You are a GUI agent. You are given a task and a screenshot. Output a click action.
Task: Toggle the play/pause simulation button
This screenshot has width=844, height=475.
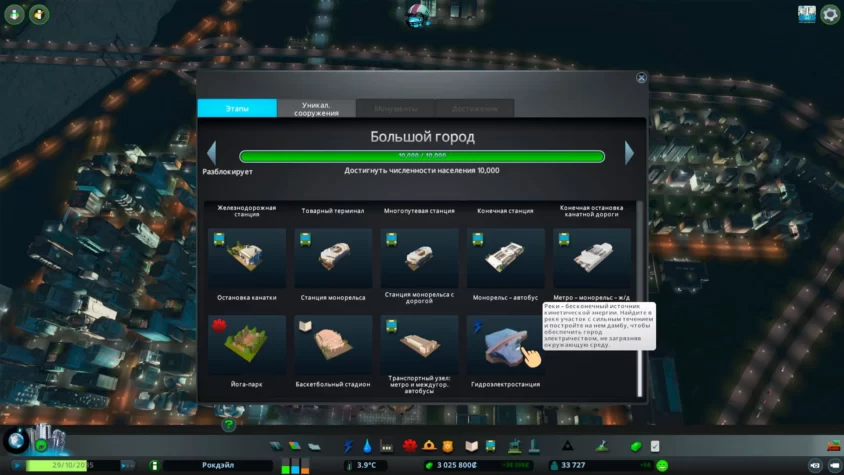17,465
